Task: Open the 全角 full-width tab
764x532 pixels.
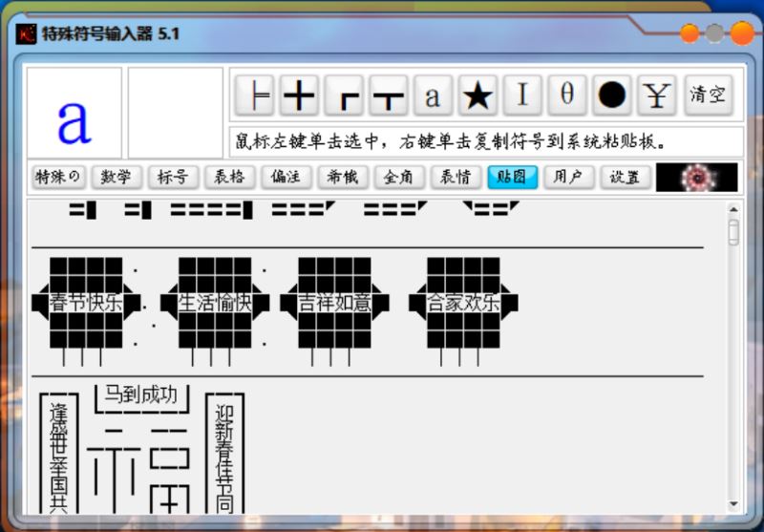Action: 399,177
